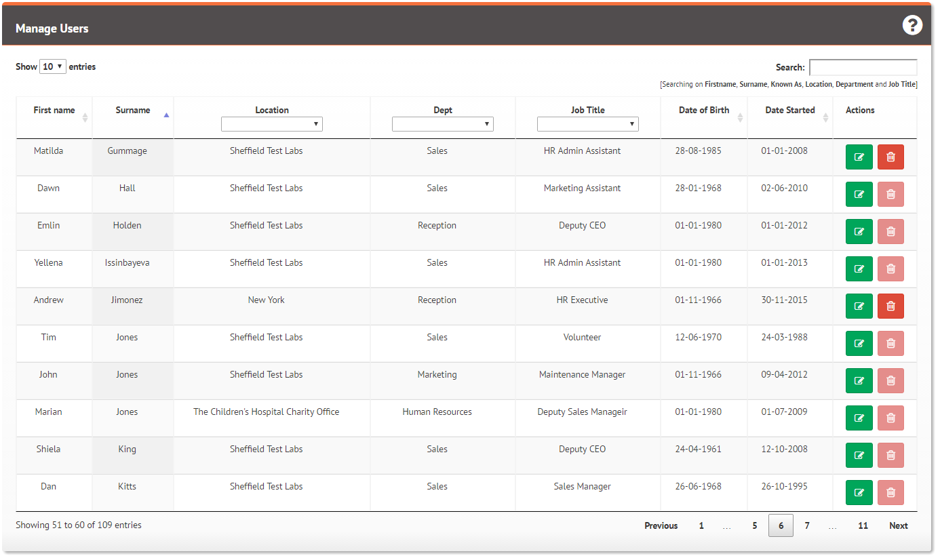Open the Show entries count selector
Screen dimensions: 940x560
coord(52,66)
